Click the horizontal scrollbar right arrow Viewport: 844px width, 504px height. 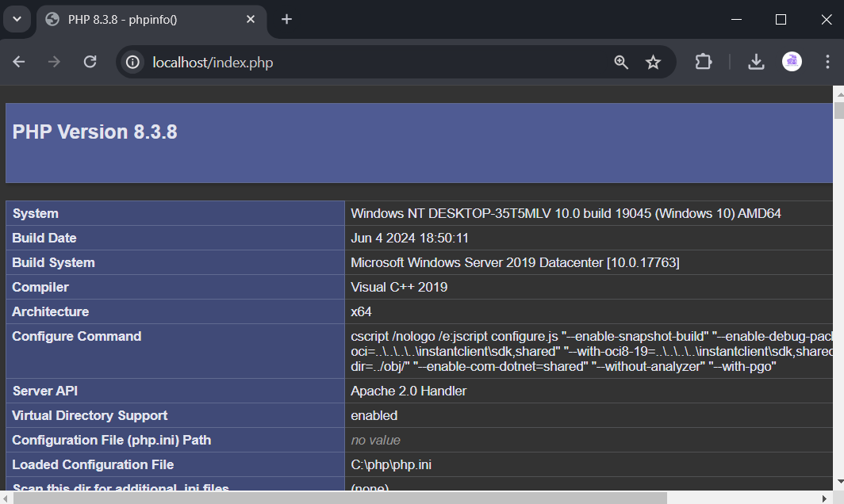click(x=825, y=498)
